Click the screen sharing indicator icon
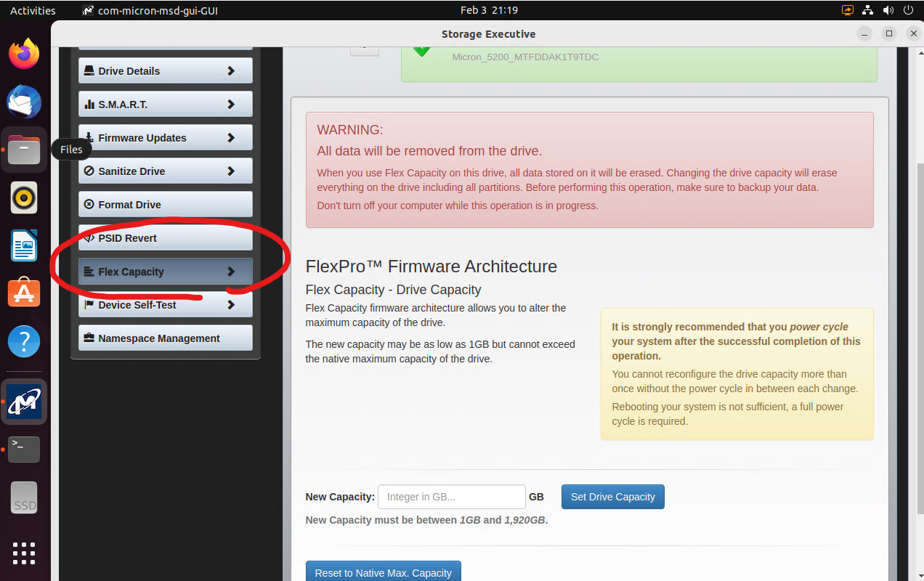The image size is (924, 581). (847, 10)
